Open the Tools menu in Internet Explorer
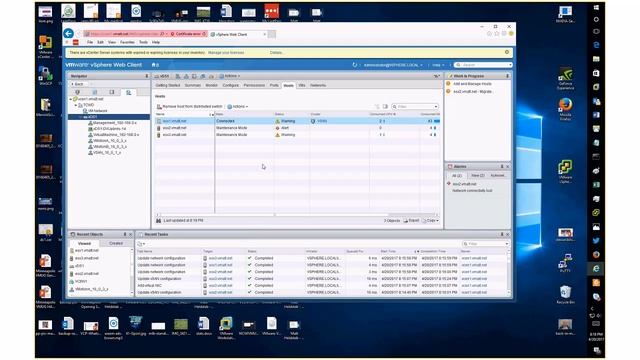Viewport: 640px width, 360px height. (143, 42)
